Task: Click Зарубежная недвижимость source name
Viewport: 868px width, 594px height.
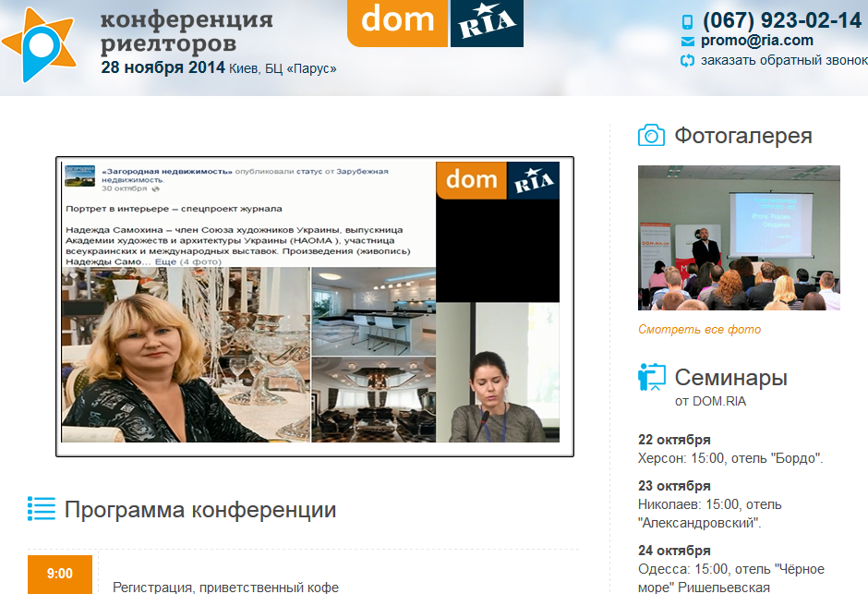Action: pos(245,176)
